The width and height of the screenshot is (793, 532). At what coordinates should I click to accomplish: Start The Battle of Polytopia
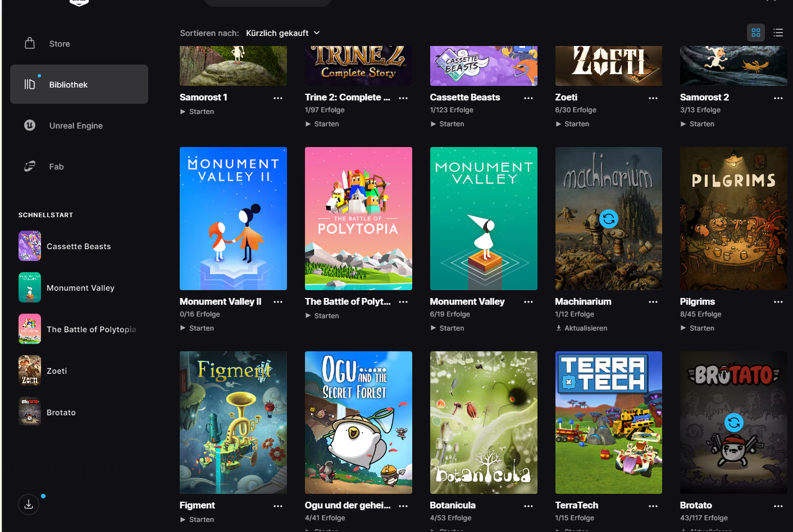tap(322, 316)
